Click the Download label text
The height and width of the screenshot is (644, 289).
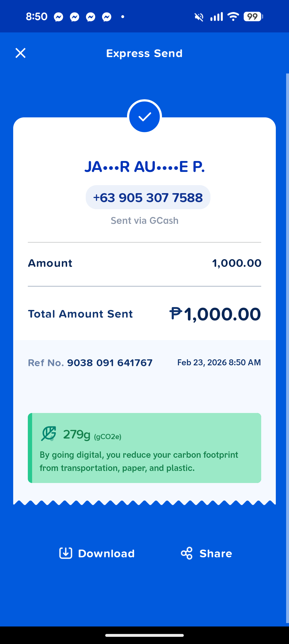(106, 553)
